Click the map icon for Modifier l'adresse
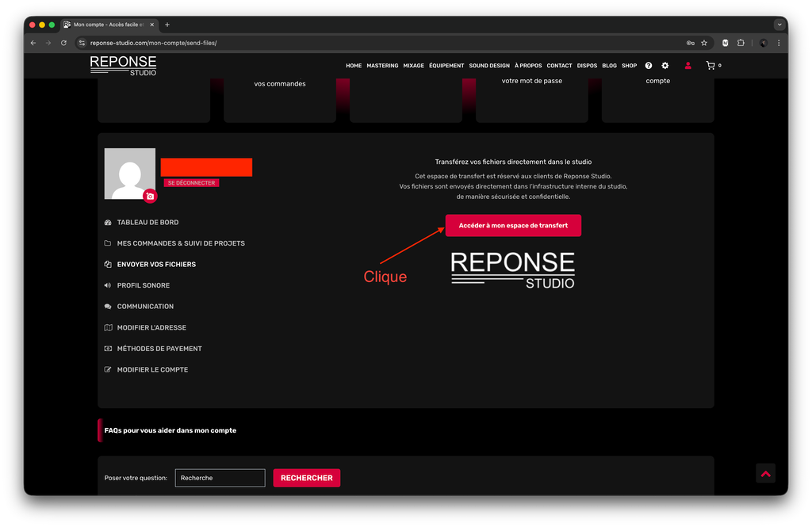812x527 pixels. click(x=107, y=327)
